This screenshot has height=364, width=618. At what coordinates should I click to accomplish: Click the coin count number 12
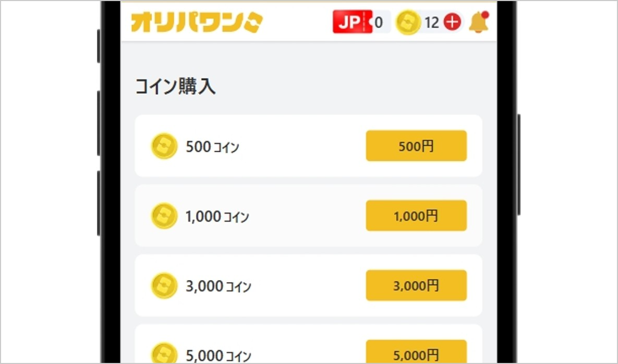[x=431, y=22]
